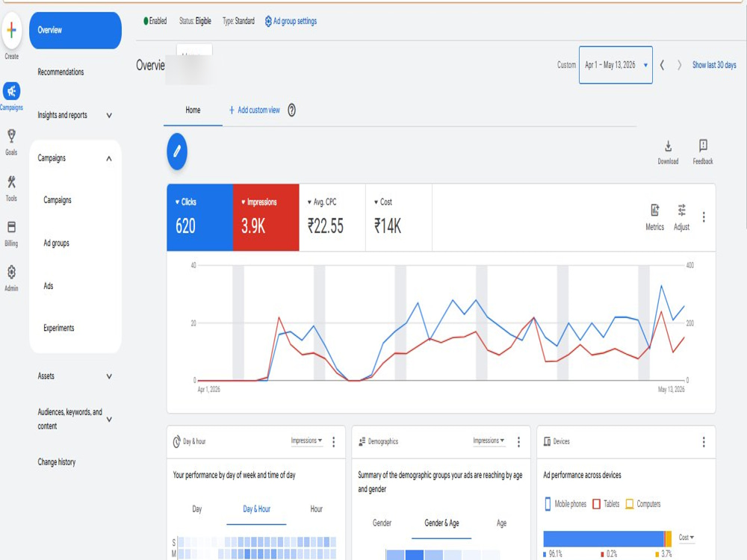This screenshot has width=747, height=560.
Task: Go to previous date range arrow
Action: (x=662, y=65)
